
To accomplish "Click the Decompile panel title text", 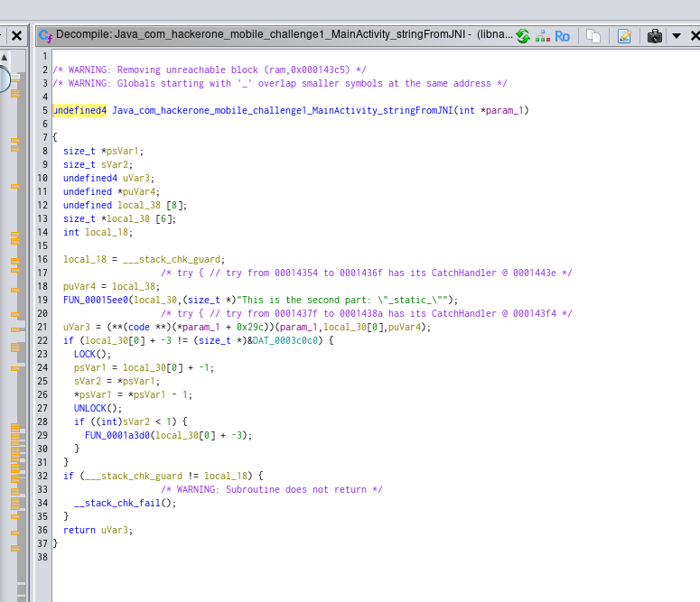I will [x=285, y=34].
